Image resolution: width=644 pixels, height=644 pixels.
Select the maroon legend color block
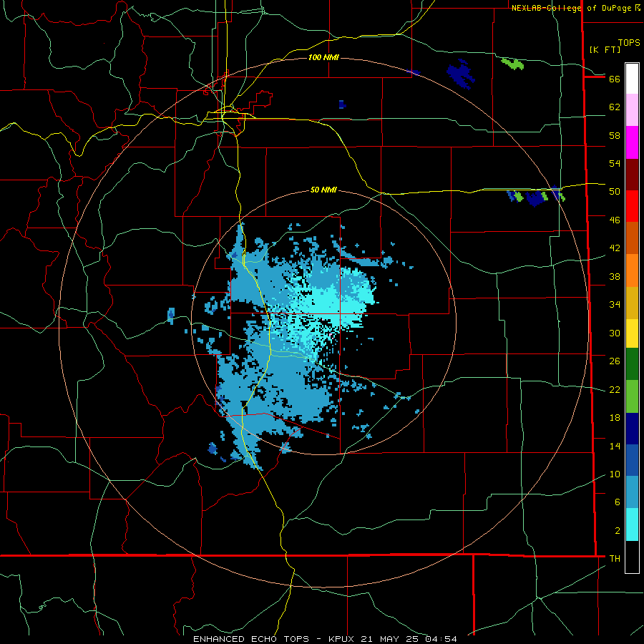point(632,175)
